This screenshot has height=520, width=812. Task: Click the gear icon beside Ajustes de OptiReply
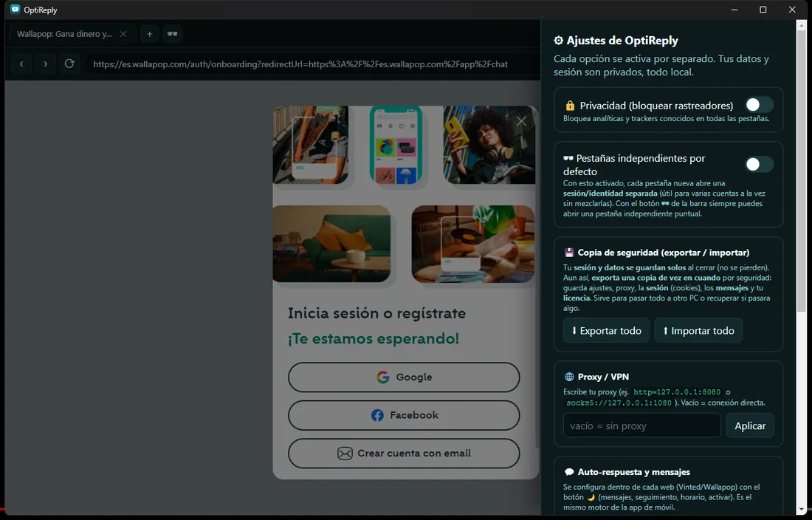tap(558, 41)
